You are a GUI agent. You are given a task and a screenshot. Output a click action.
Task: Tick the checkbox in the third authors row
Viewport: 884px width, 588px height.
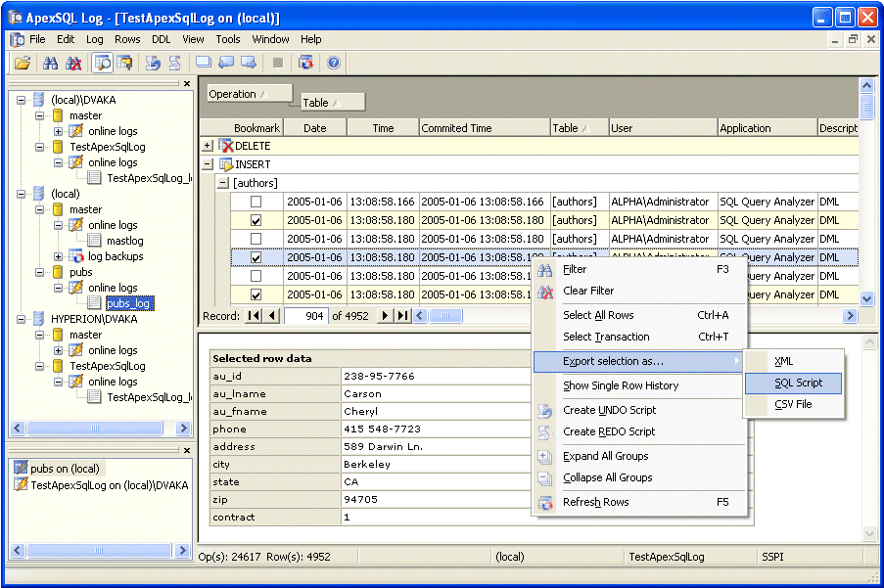pyautogui.click(x=256, y=239)
